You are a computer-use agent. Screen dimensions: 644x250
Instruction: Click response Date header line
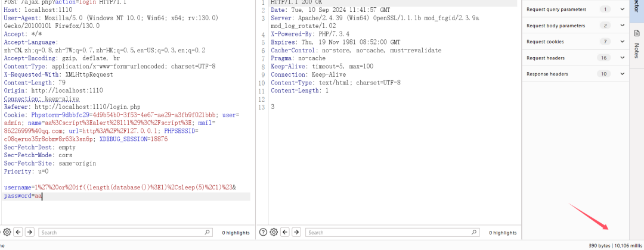pos(337,10)
